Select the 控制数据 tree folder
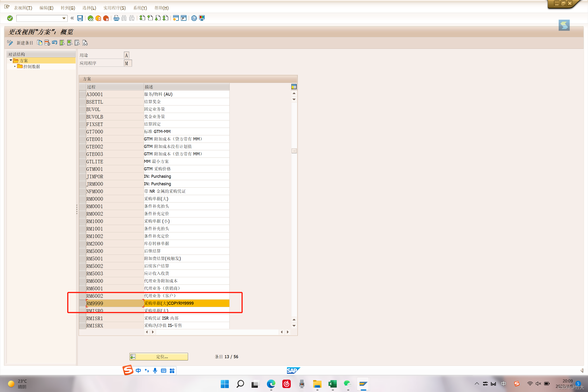588x392 pixels. point(31,66)
